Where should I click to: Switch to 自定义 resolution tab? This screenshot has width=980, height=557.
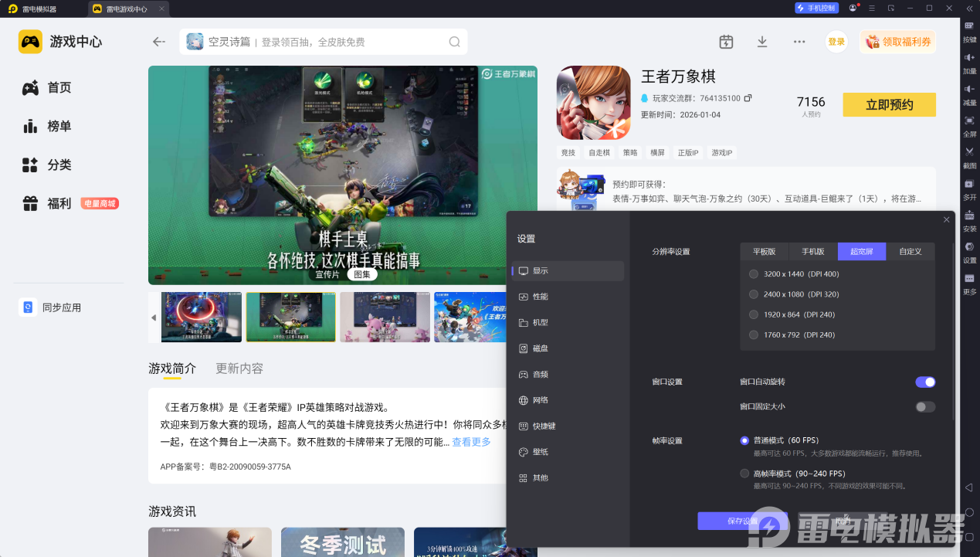910,251
